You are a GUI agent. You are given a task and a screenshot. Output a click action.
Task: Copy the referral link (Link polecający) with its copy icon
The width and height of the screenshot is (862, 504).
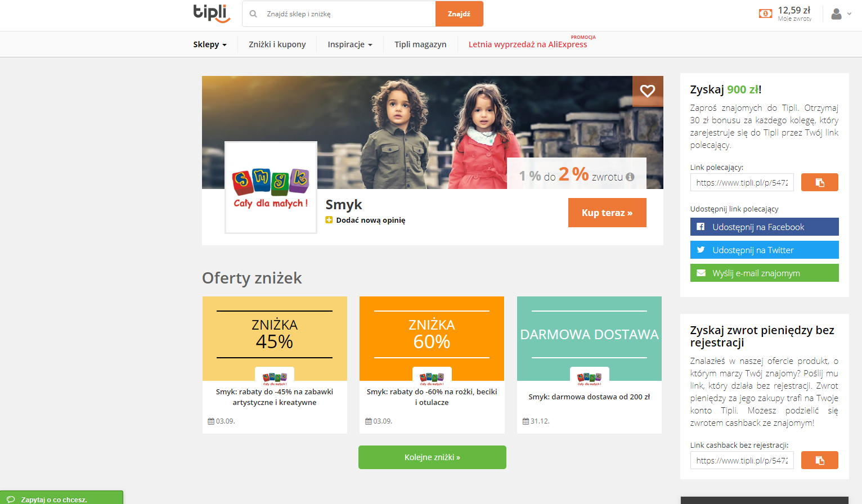820,182
